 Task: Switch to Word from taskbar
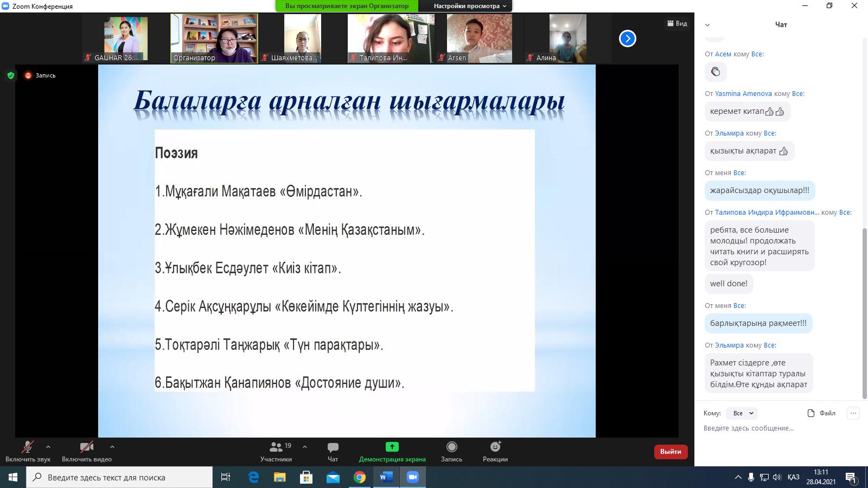pos(386,477)
